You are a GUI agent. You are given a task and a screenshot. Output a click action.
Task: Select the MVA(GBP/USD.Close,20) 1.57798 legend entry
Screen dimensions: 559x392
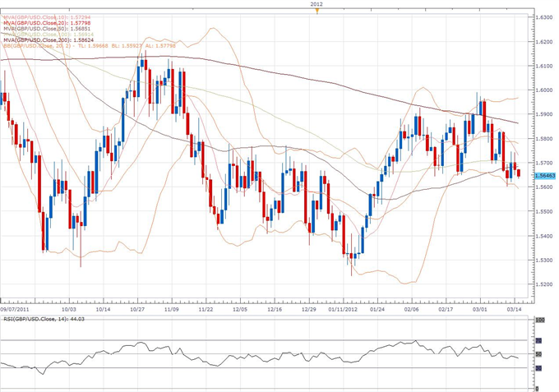(x=47, y=23)
